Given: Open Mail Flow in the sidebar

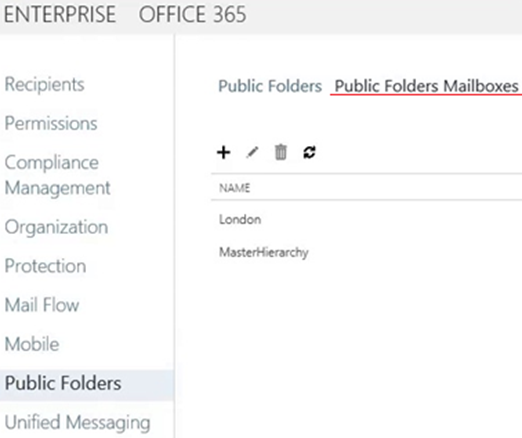Looking at the screenshot, I should 42,305.
